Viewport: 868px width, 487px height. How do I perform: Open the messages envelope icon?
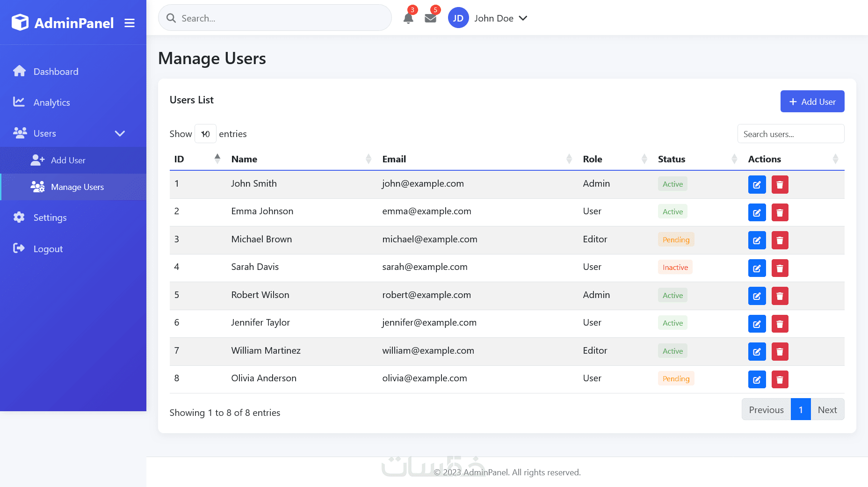tap(430, 18)
